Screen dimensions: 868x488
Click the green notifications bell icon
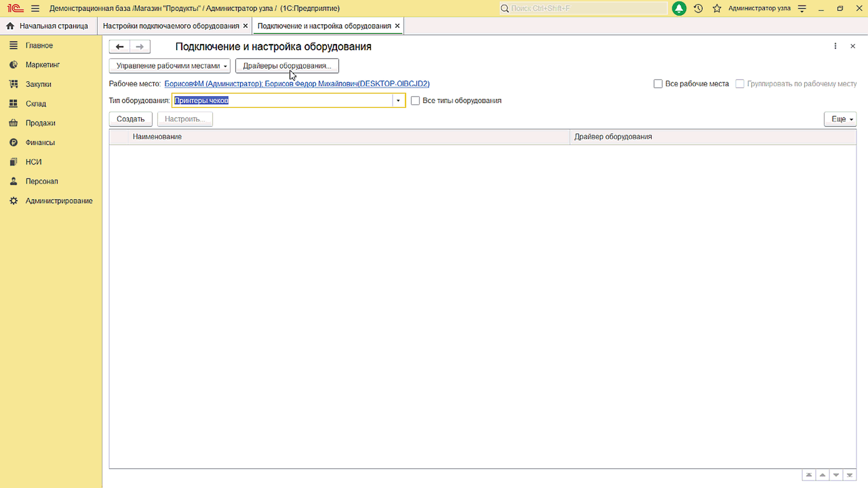(x=679, y=8)
